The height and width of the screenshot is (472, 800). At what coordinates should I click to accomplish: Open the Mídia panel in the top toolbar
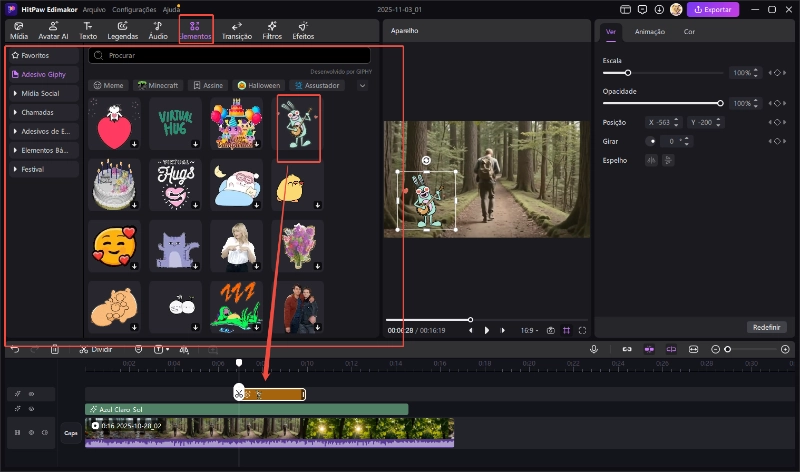pos(19,31)
